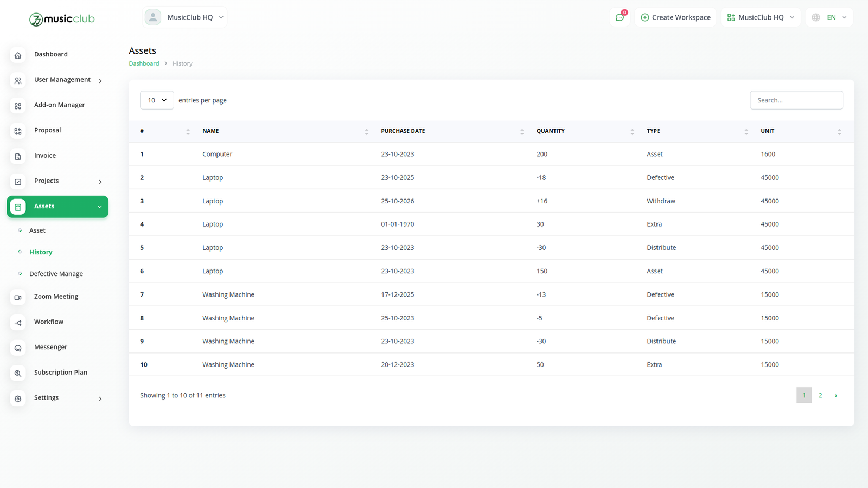Open the Dashboard menu item
868x488 pixels.
click(x=51, y=54)
